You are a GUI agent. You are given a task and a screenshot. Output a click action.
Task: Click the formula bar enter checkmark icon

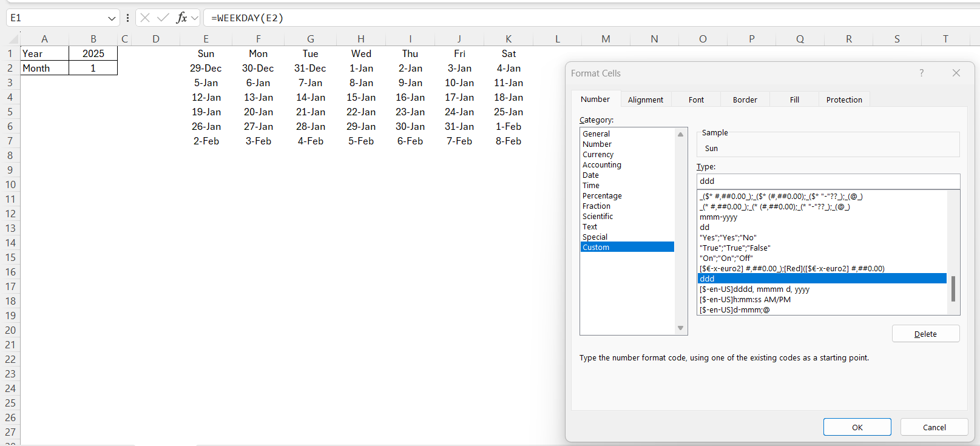pyautogui.click(x=163, y=18)
